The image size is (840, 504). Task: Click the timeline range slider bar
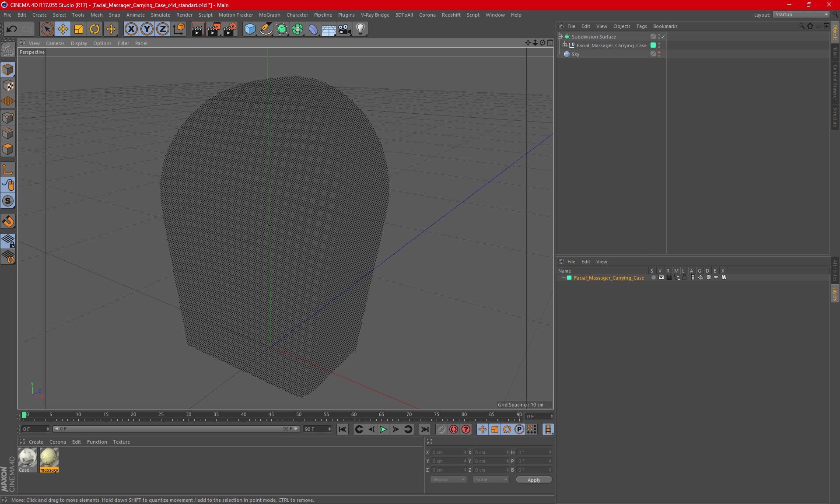(x=177, y=429)
